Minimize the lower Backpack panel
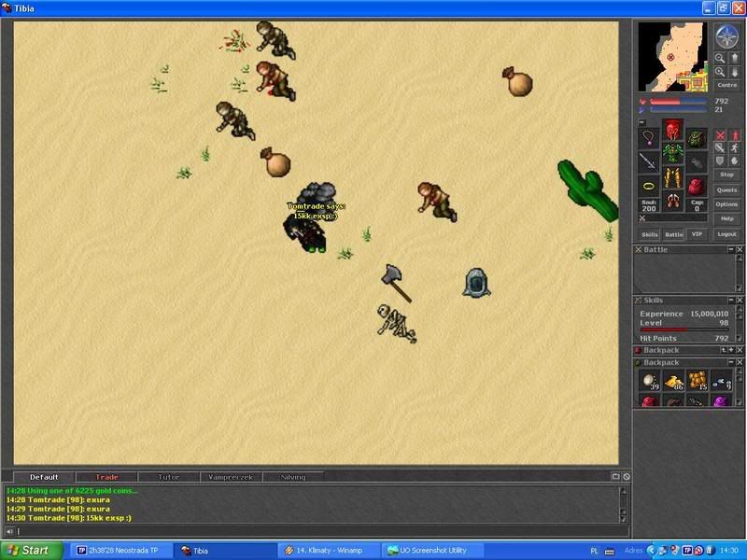Viewport: 747px width, 560px height. (x=731, y=362)
